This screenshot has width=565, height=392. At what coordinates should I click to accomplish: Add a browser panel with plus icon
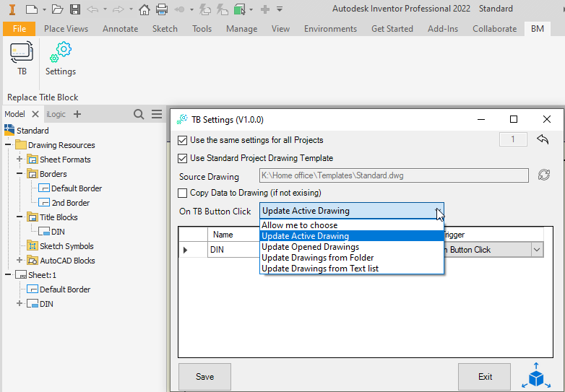pos(77,114)
